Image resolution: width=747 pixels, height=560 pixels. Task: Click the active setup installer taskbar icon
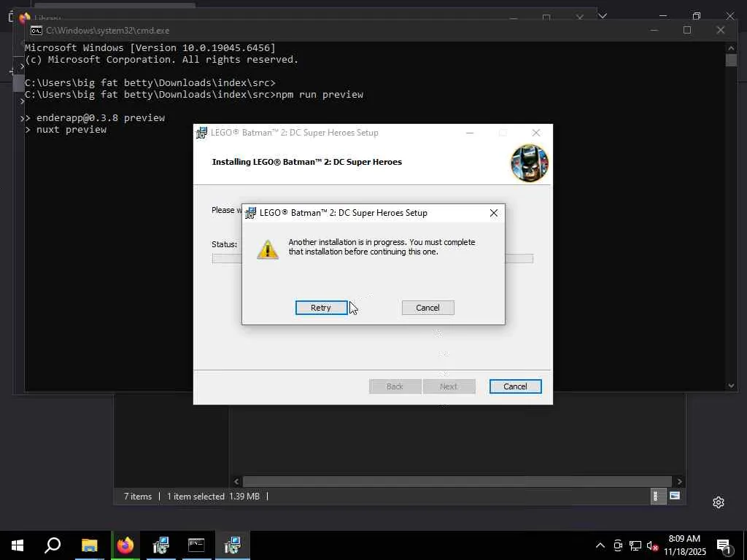(x=233, y=545)
